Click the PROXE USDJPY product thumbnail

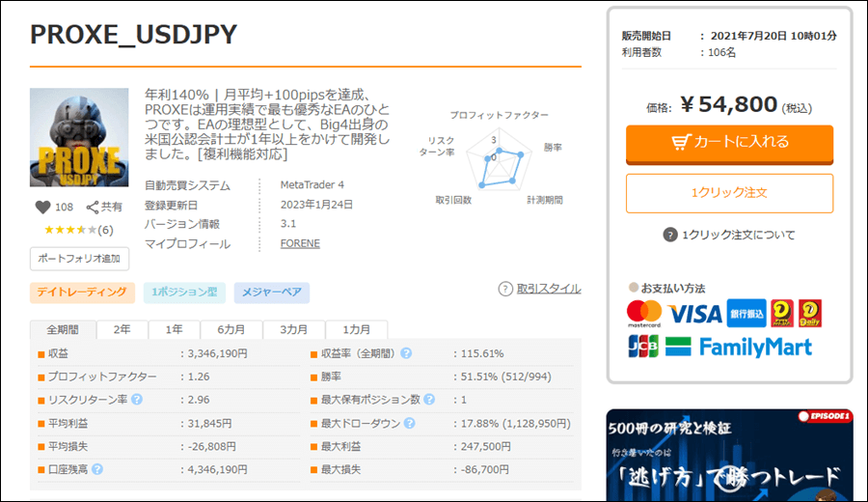pos(81,138)
